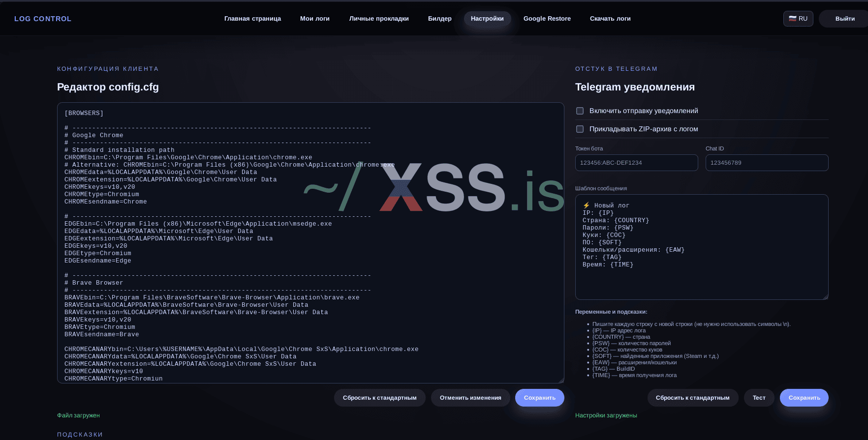Image resolution: width=868 pixels, height=440 pixels.
Task: Click inside the Шаблон сообщения text area
Action: click(x=702, y=247)
